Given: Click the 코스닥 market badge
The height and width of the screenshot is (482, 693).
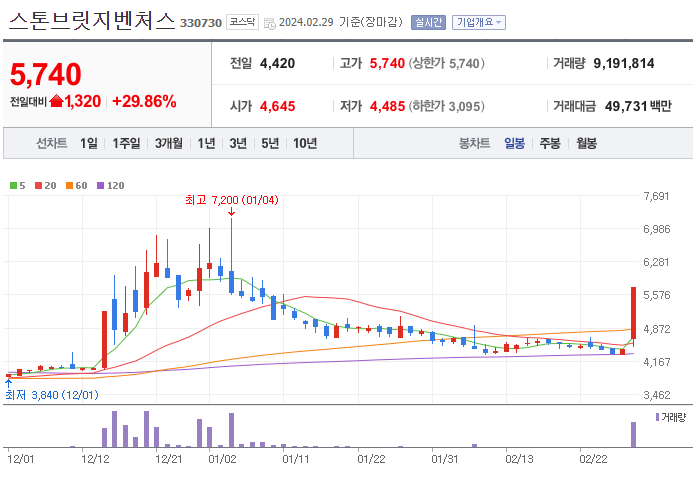Looking at the screenshot, I should (242, 22).
